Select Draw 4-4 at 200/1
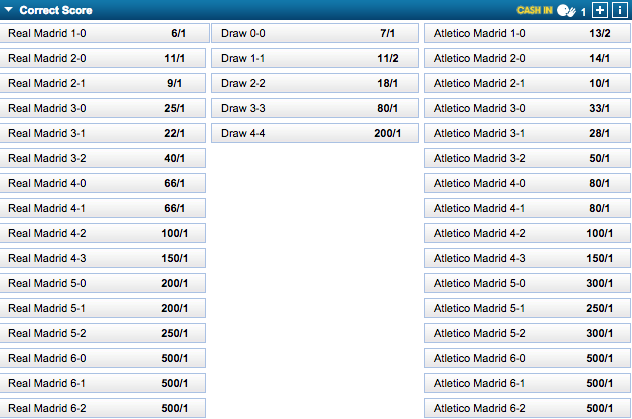The height and width of the screenshot is (419, 632). [315, 133]
